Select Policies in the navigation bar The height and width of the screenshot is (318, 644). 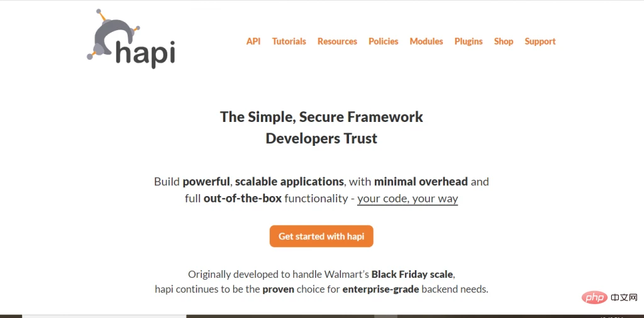pyautogui.click(x=384, y=41)
